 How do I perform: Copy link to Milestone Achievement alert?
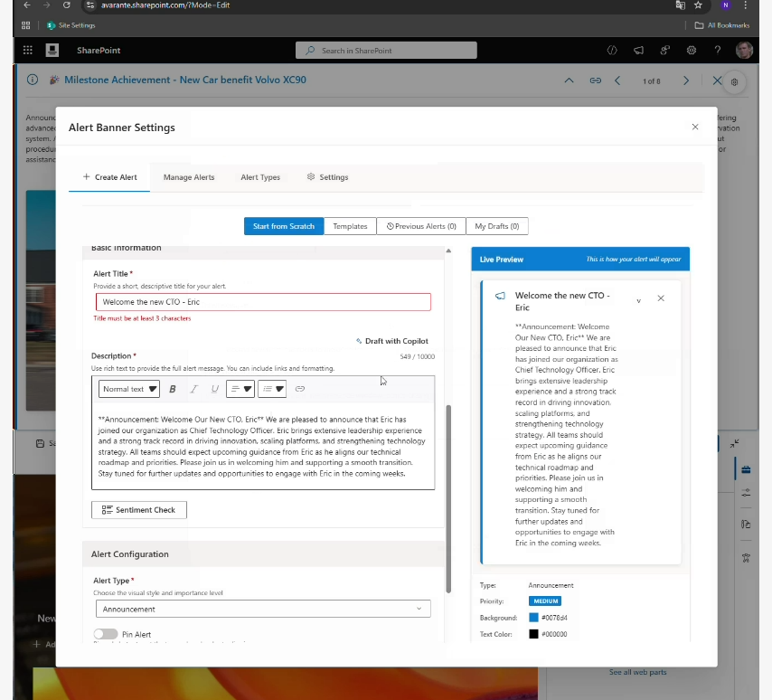(596, 80)
